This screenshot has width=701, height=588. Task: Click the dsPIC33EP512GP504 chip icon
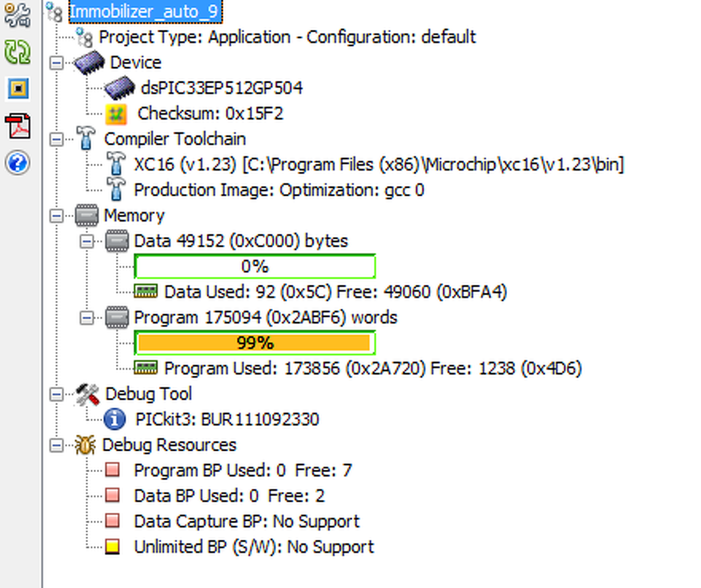click(119, 88)
